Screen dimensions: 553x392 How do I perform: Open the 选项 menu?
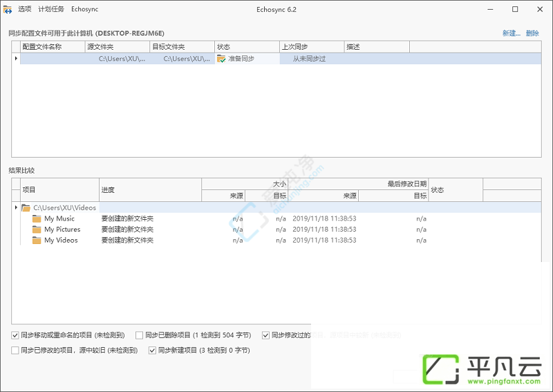[x=25, y=9]
